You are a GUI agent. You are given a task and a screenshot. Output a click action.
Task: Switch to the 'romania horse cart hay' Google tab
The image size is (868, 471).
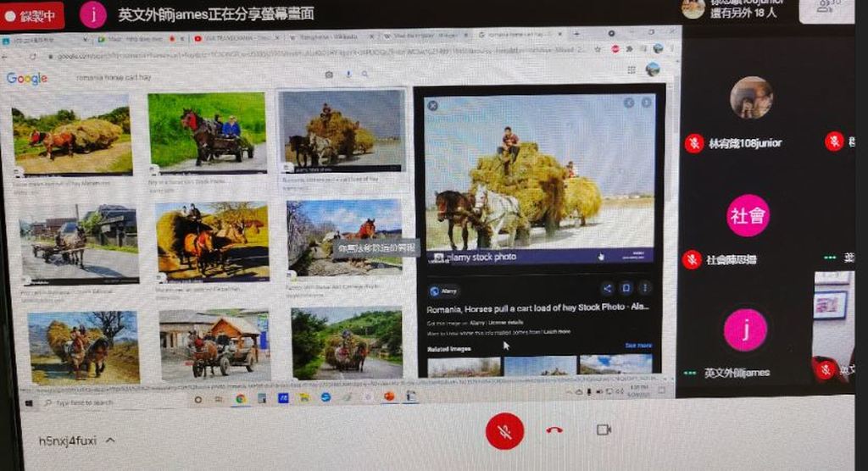click(x=520, y=35)
